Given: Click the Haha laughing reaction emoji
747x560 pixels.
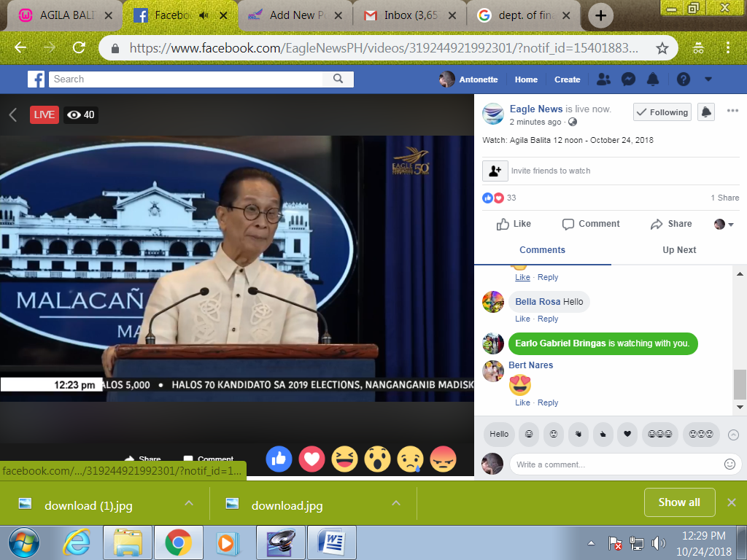Looking at the screenshot, I should [x=344, y=459].
